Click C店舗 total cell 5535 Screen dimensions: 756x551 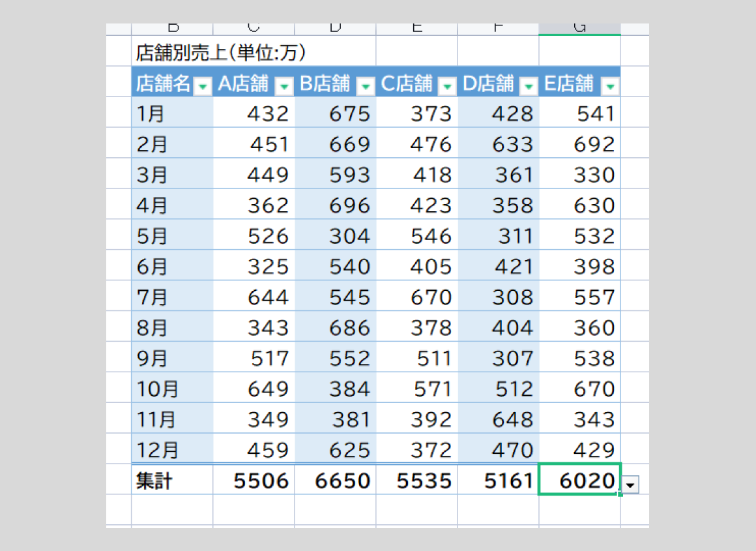(416, 479)
